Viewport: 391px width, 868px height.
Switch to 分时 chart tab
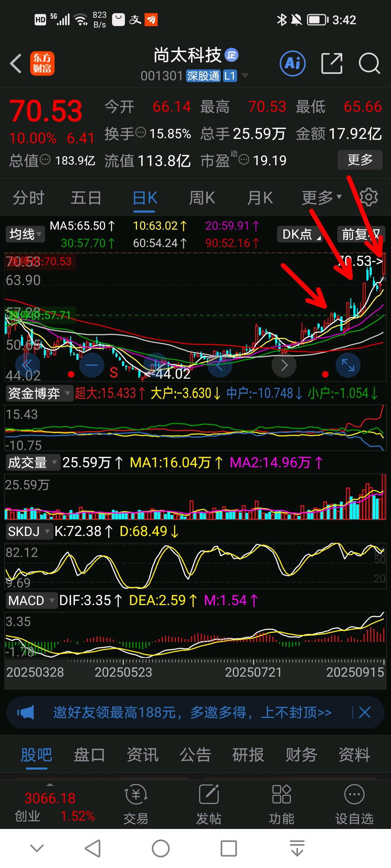pos(28,197)
